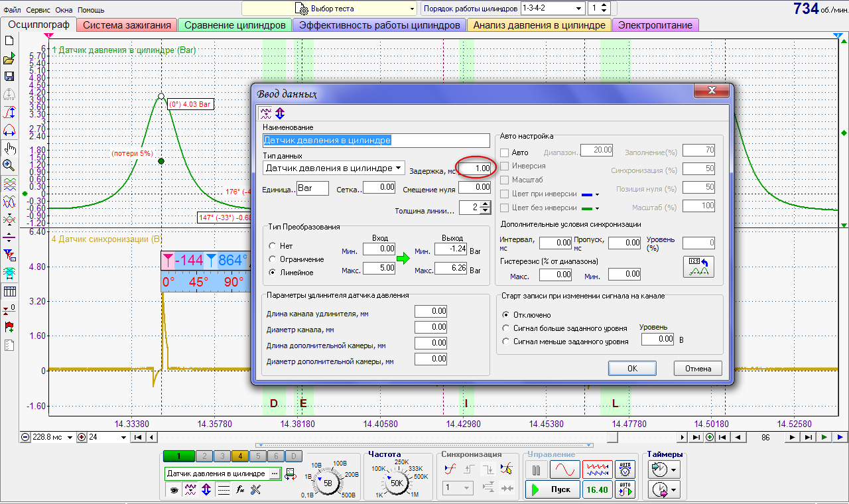Open the Помощь menu

pyautogui.click(x=91, y=11)
